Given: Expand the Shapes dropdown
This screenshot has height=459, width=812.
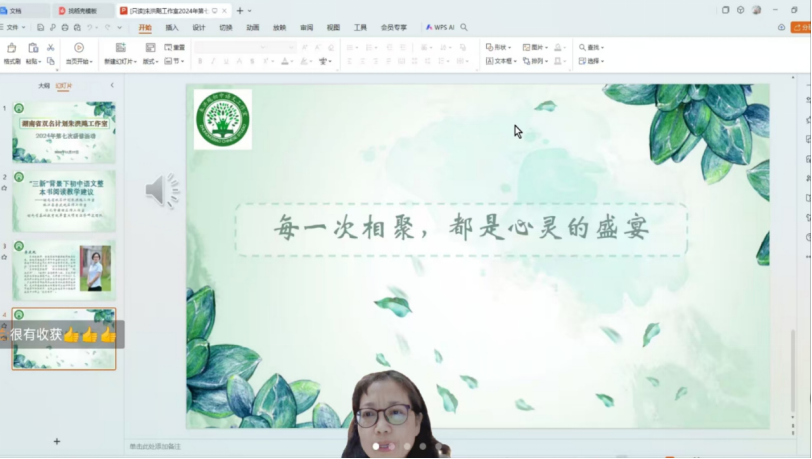Looking at the screenshot, I should point(498,47).
